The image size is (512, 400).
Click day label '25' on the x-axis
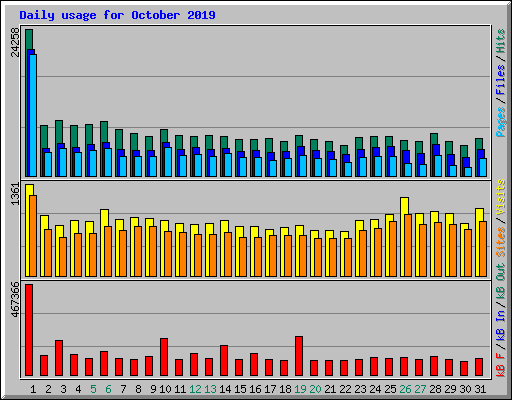pos(390,389)
